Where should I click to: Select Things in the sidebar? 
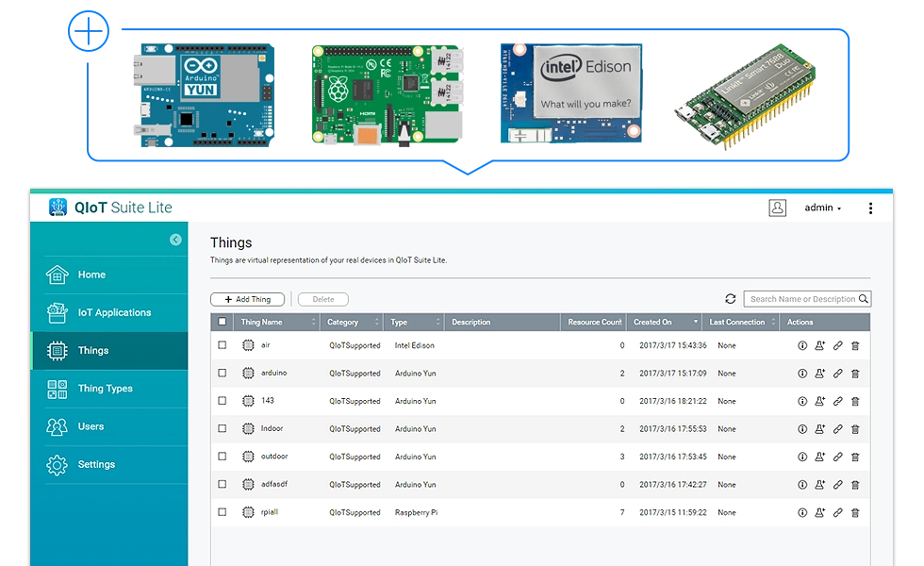coord(111,351)
